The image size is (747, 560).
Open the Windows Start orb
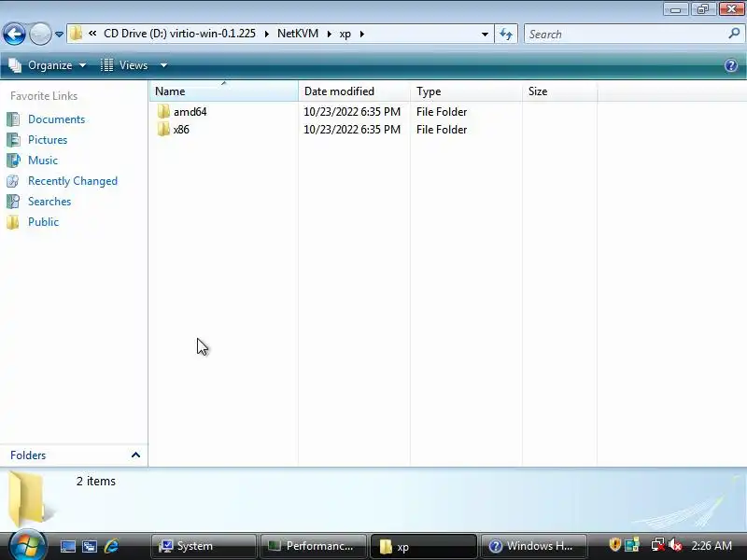(x=27, y=545)
